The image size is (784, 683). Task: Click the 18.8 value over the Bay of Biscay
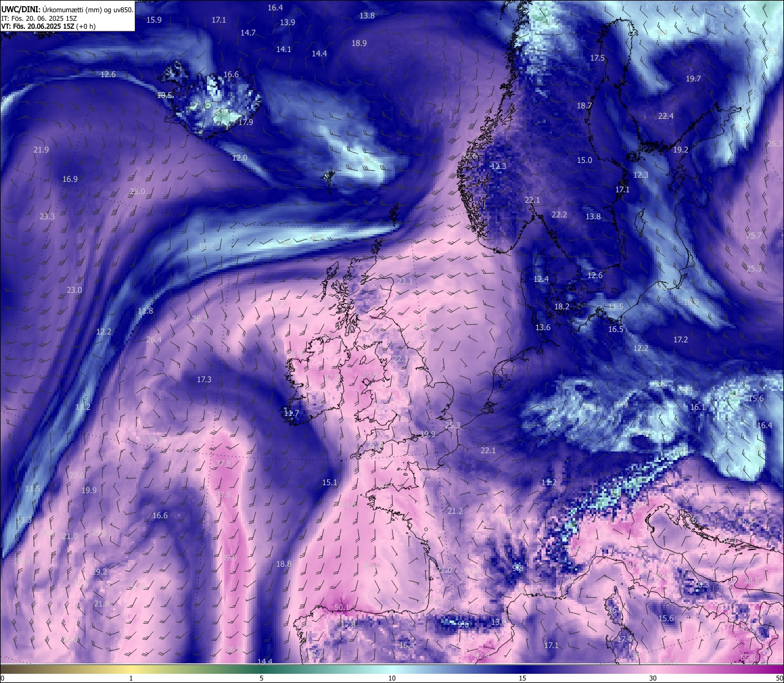pos(284,564)
